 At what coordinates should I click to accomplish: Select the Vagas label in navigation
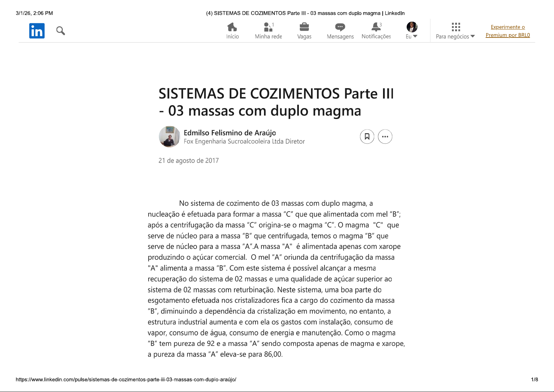click(x=304, y=37)
